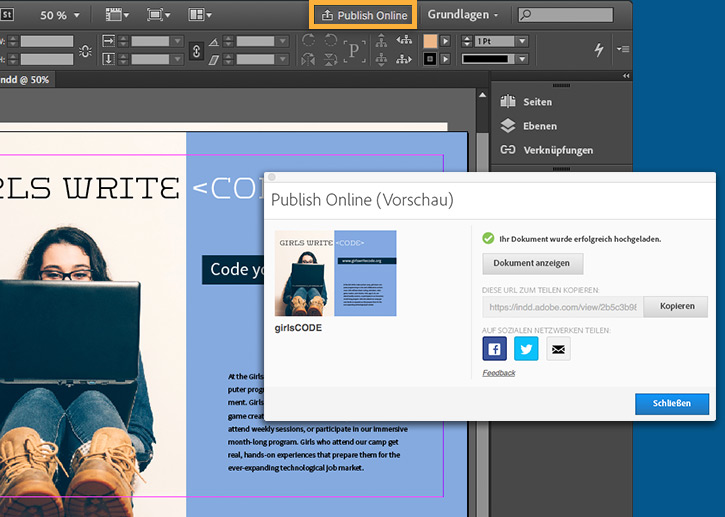Click Dokument anzeigen button
This screenshot has width=725, height=517.
click(532, 264)
